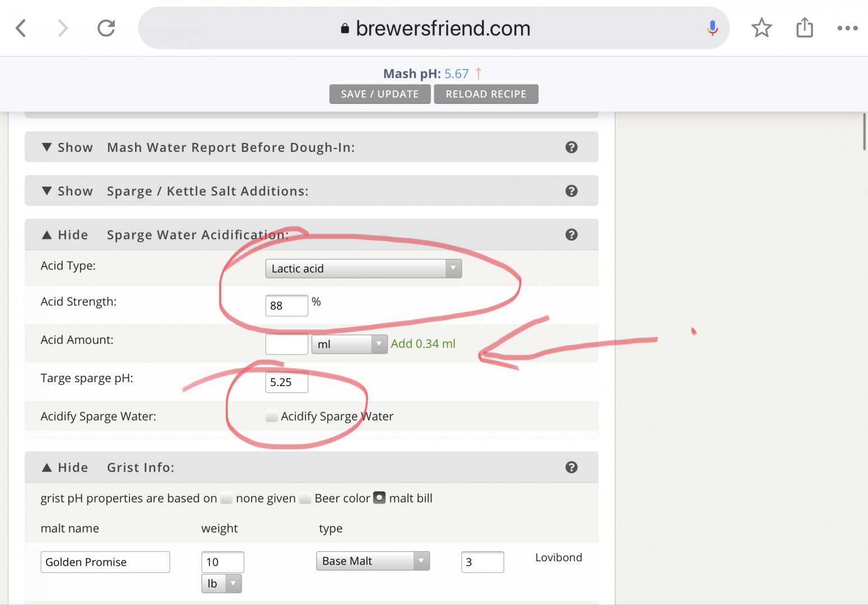The image size is (868, 605).
Task: Open help icon for Grist Info
Action: click(571, 467)
